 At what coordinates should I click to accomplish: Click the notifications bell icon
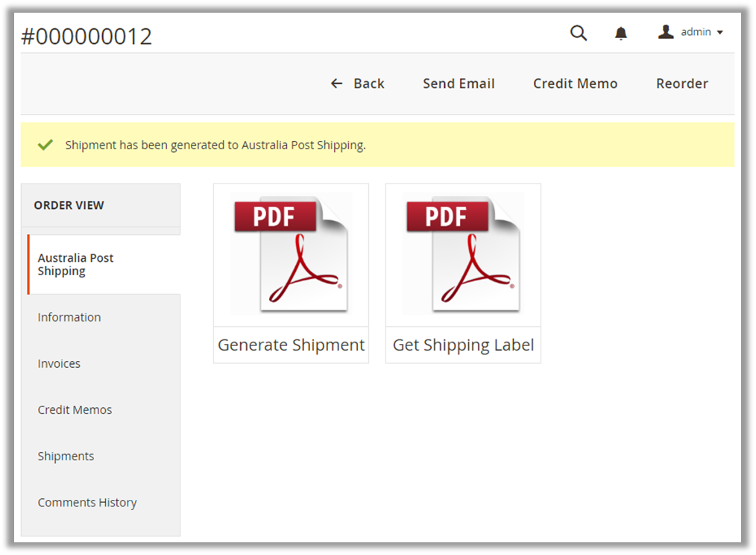(621, 33)
